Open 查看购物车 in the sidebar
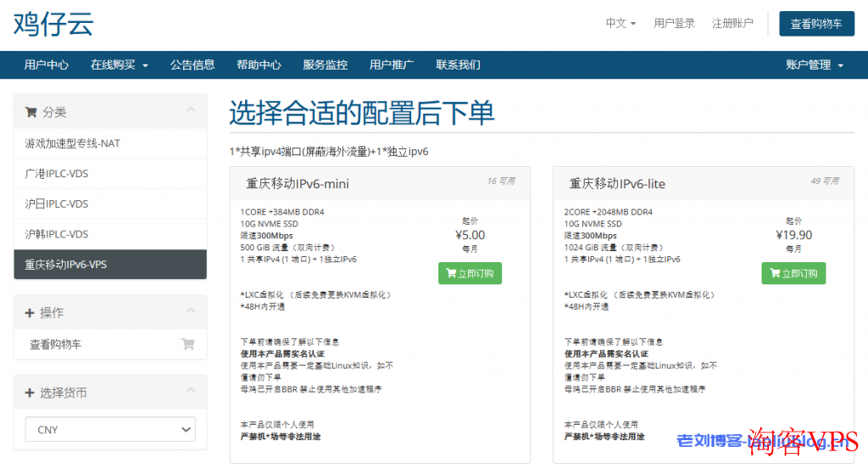This screenshot has width=868, height=469. coord(110,344)
